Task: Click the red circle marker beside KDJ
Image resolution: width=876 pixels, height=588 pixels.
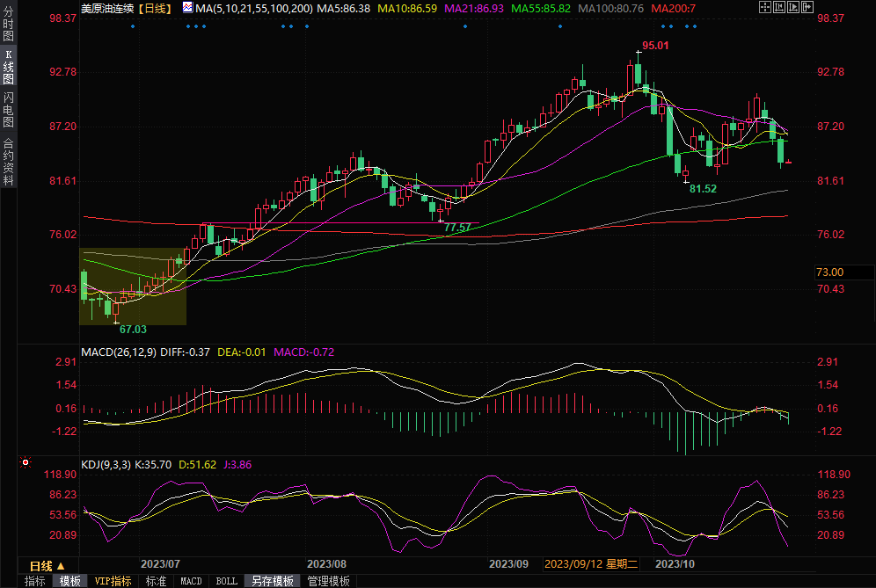Action: point(26,461)
